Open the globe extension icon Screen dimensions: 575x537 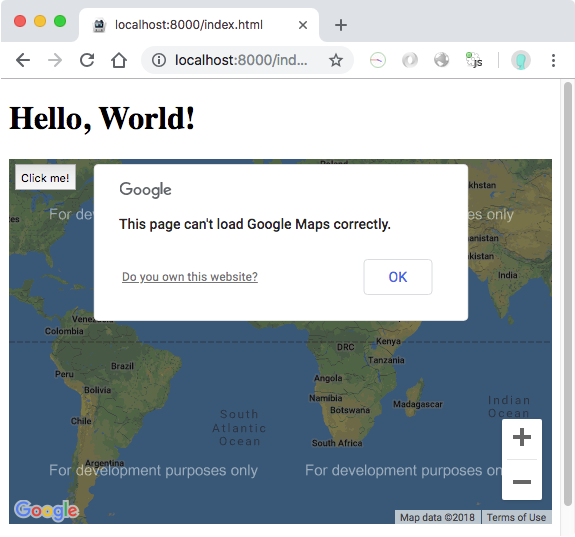tap(442, 60)
